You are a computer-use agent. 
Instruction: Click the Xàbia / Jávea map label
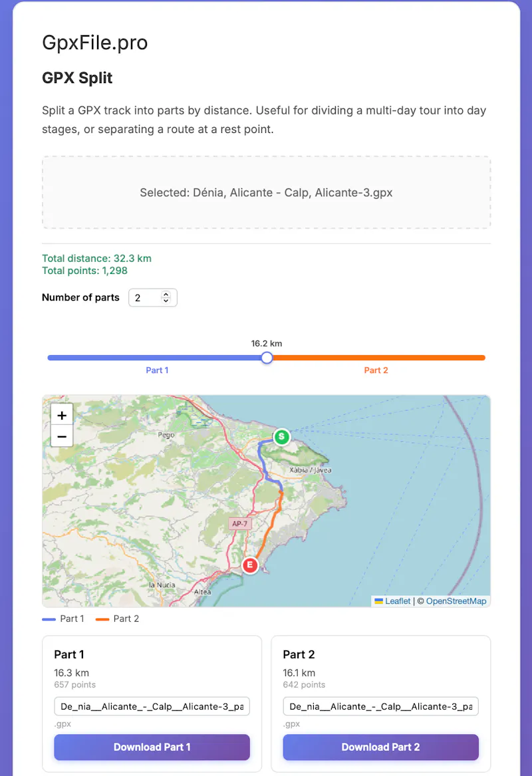311,470
